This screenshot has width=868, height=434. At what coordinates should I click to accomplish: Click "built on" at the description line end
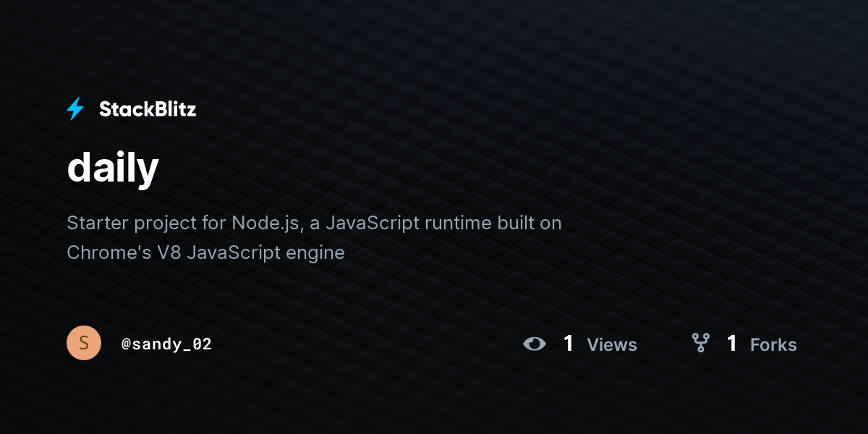529,223
